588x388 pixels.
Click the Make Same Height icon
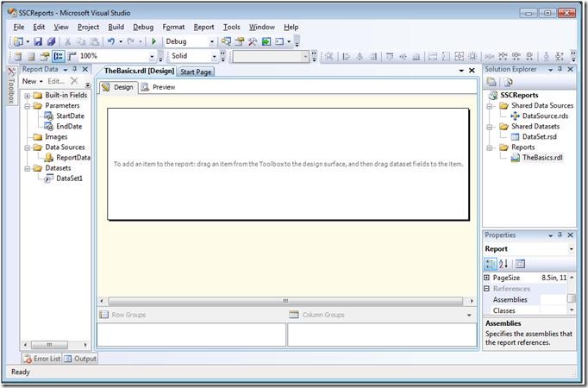tap(446, 57)
